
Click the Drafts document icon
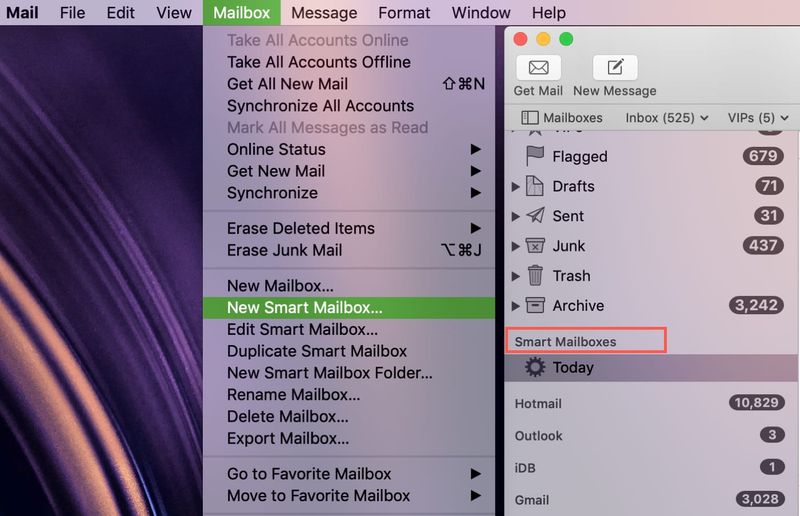(x=535, y=186)
